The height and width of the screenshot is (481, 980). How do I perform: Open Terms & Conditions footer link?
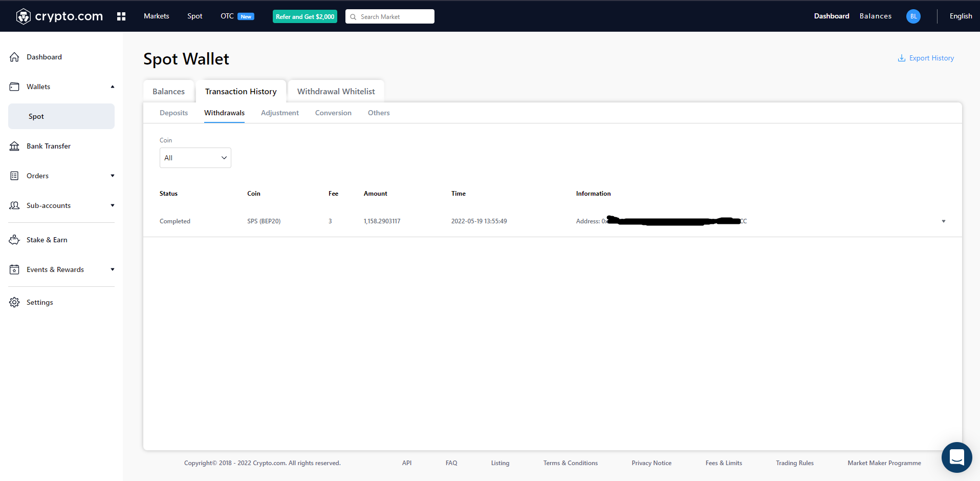571,463
